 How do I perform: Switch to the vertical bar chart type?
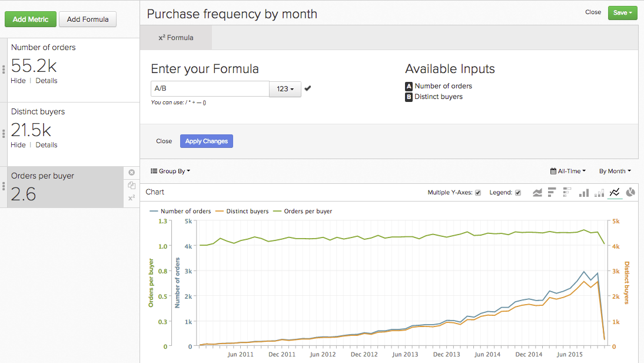tap(584, 192)
